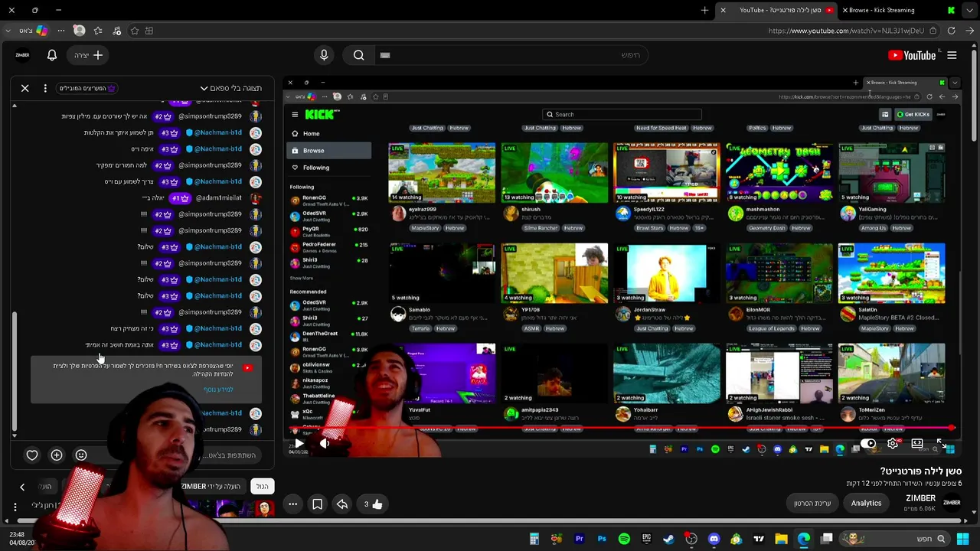Open the Geometry Dash stream thumbnail

click(779, 173)
